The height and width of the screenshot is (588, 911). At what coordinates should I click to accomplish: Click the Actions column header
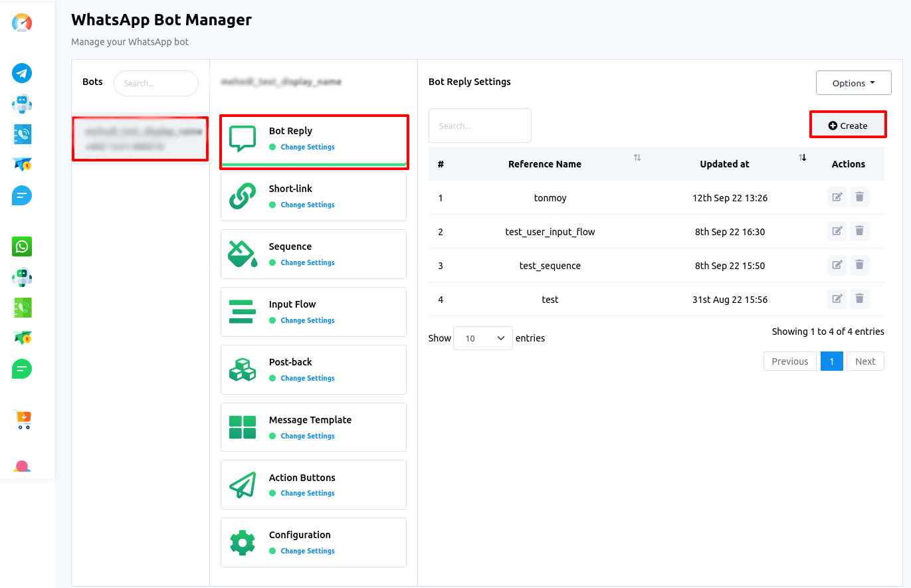coord(849,164)
